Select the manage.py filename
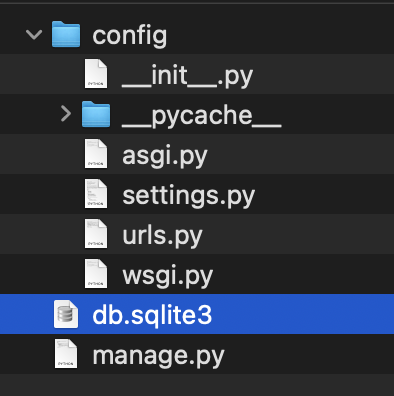 [158, 356]
